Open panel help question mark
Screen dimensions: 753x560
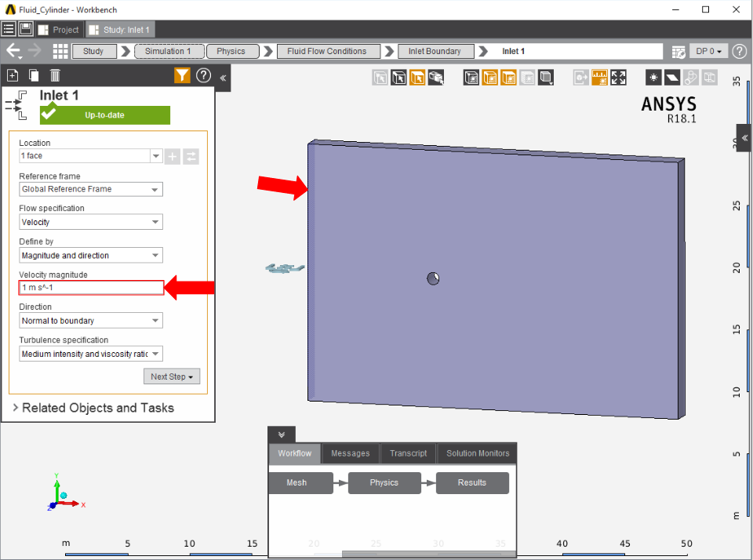pos(204,75)
